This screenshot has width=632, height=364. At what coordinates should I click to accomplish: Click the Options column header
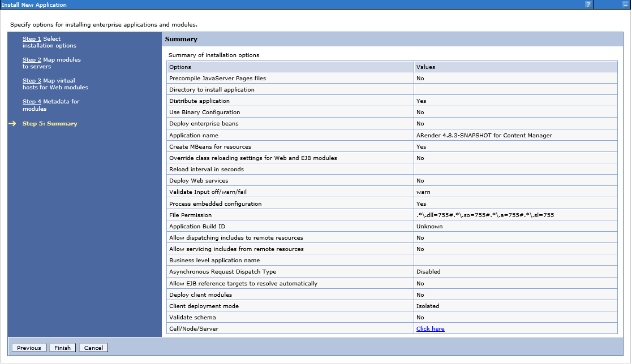(180, 67)
